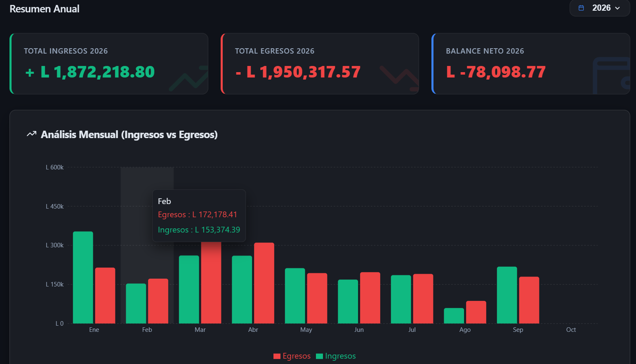
Task: Click the red Sep egresos bar
Action: click(529, 300)
